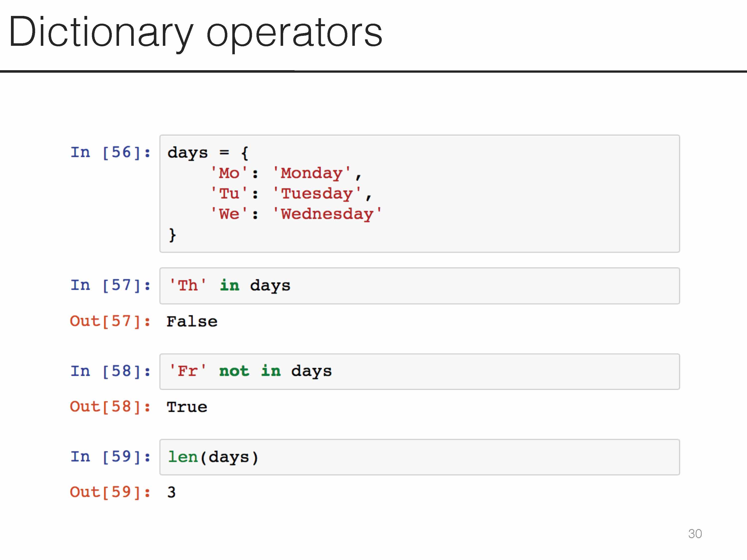Click the closing brace of days dictionary
Screen dimensions: 747x560
(172, 235)
